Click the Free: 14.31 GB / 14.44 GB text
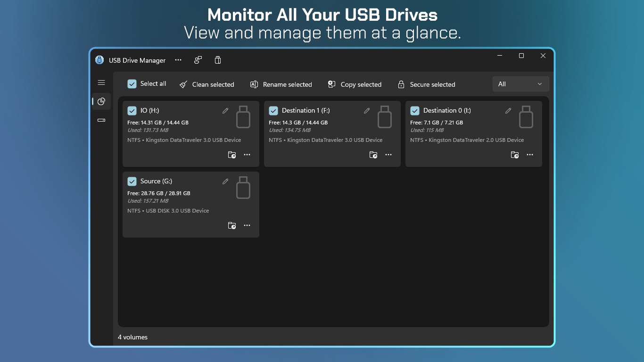 (x=158, y=123)
